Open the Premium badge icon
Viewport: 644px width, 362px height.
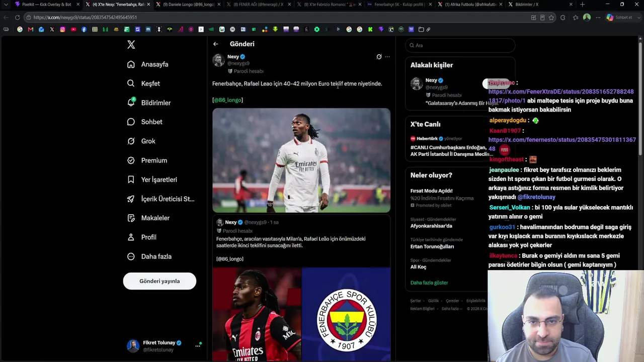pos(131,160)
